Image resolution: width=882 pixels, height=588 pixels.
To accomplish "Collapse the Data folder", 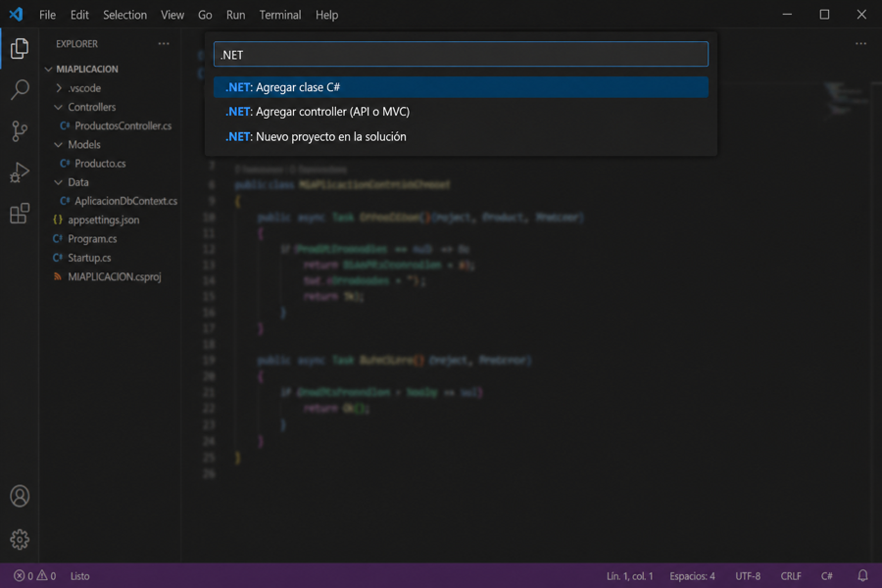I will tap(59, 182).
